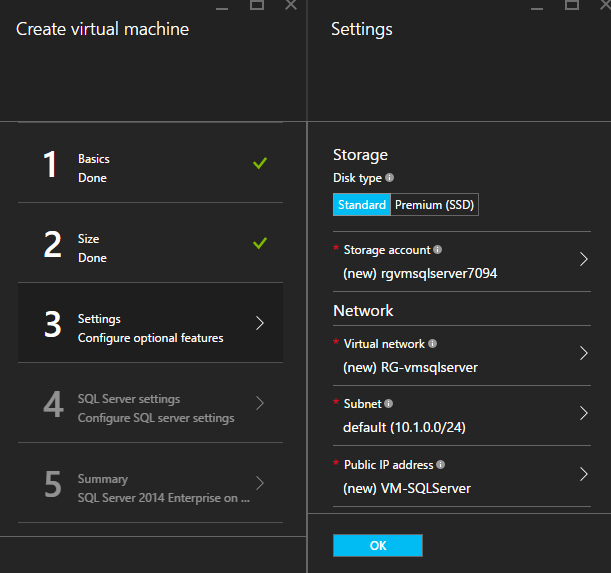Screen dimensions: 611x573
Task: Open step 3 Settings
Action: coord(150,323)
